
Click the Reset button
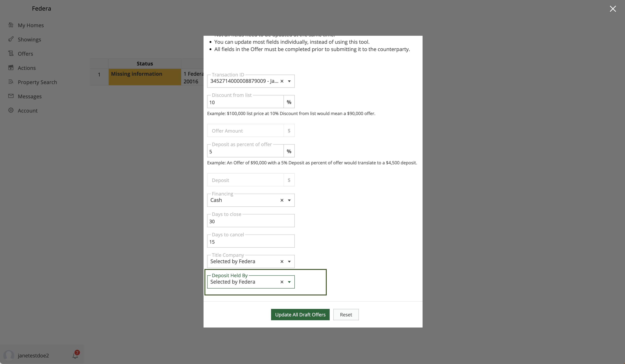[346, 314]
